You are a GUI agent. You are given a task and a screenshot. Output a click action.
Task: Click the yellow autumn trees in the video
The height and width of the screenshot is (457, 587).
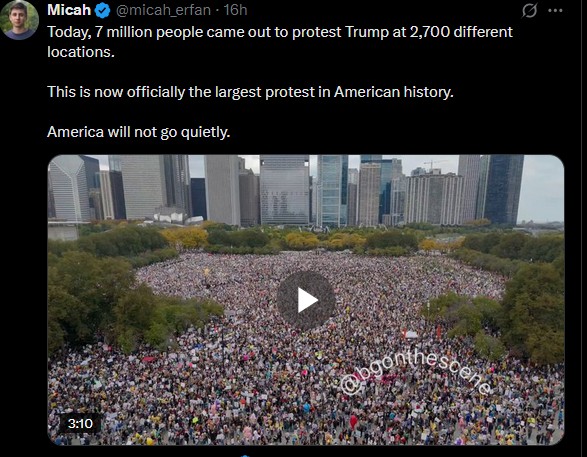(183, 237)
